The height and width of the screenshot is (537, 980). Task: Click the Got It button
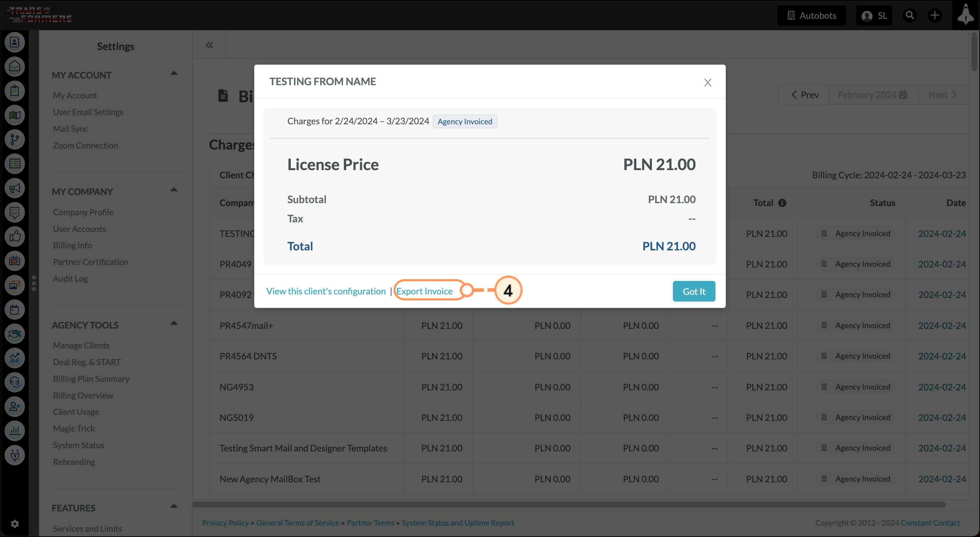tap(694, 292)
